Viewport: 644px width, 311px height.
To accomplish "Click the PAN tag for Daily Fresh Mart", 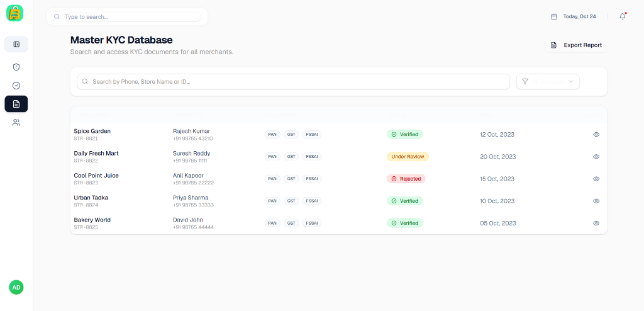I will point(272,157).
